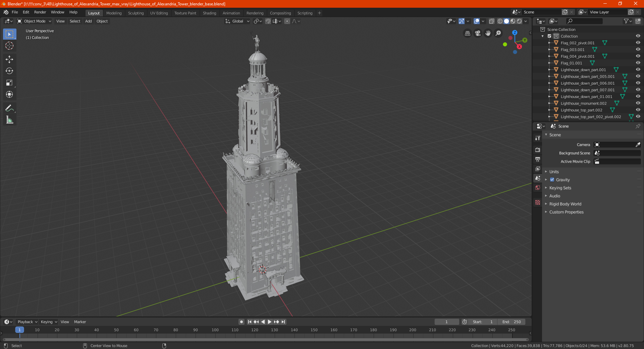
Task: Open the Render menu
Action: [40, 12]
